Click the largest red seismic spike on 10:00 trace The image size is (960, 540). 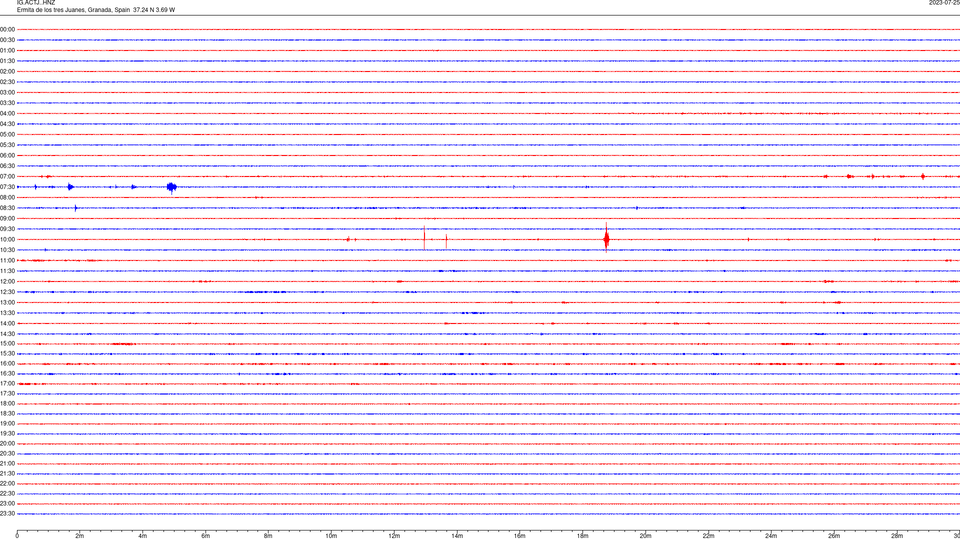[606, 238]
